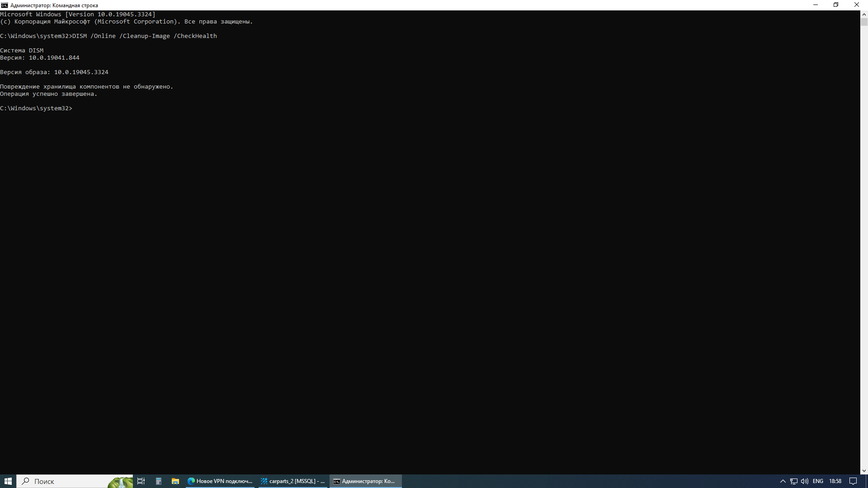This screenshot has height=488, width=868.
Task: Switch to carparts_2 [MSSQL] taskbar window
Action: point(293,481)
